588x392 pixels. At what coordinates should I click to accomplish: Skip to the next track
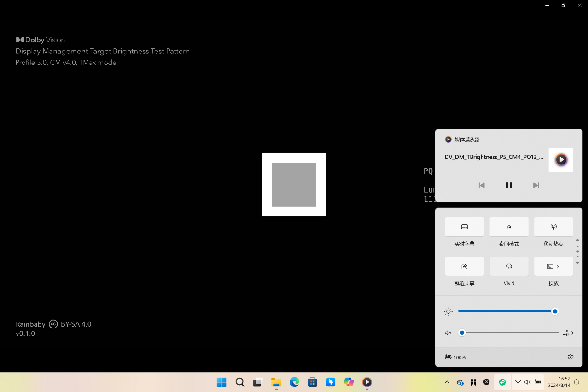[x=536, y=185]
